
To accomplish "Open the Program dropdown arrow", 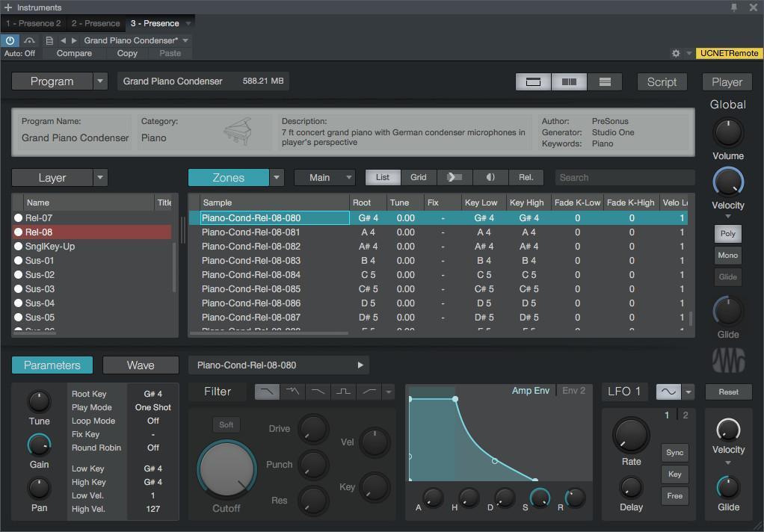I will pyautogui.click(x=100, y=81).
